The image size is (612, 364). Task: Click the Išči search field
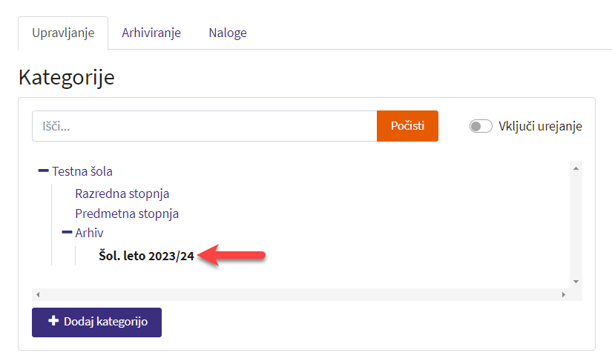click(204, 126)
